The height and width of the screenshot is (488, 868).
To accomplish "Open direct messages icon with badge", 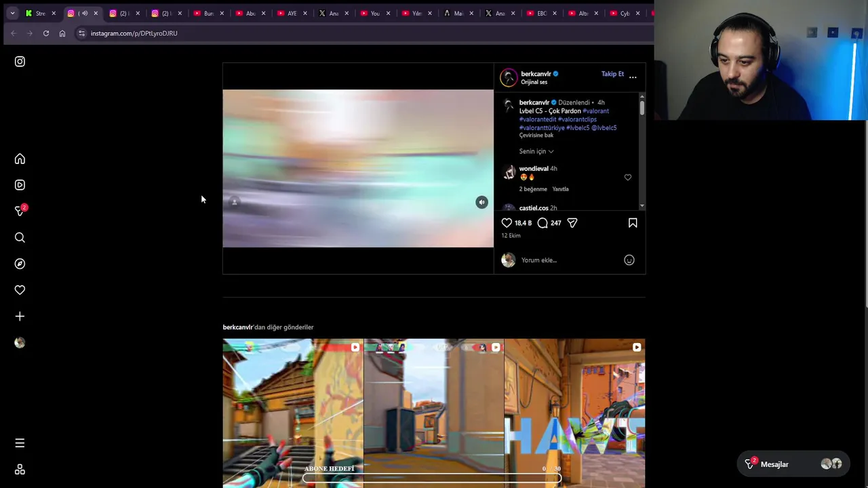I will pos(20,211).
